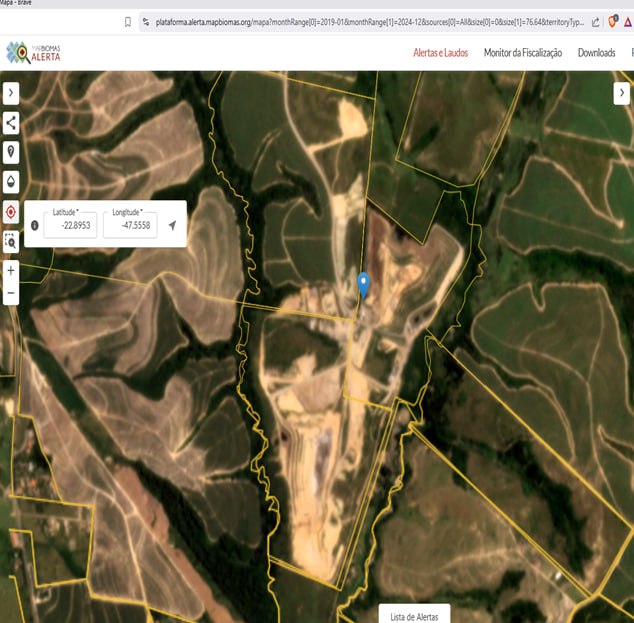Click the browser bookmark icon
This screenshot has width=634, height=623.
126,21
